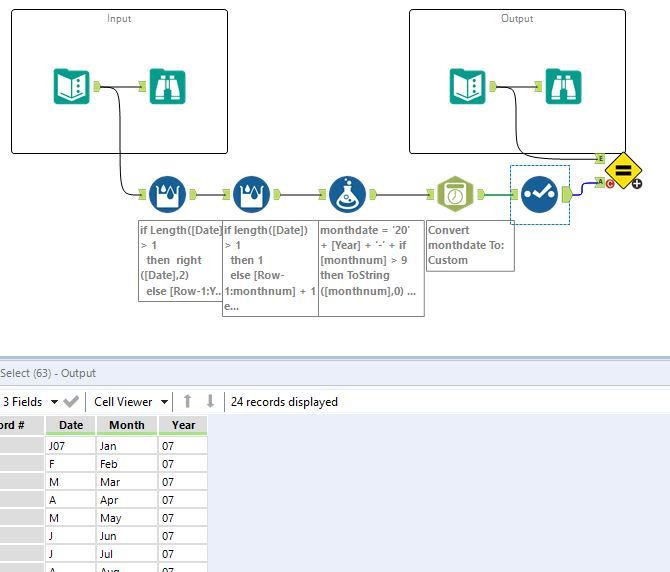Click the Jun cell in Month column
Screen dimensions: 670x572
pos(126,536)
